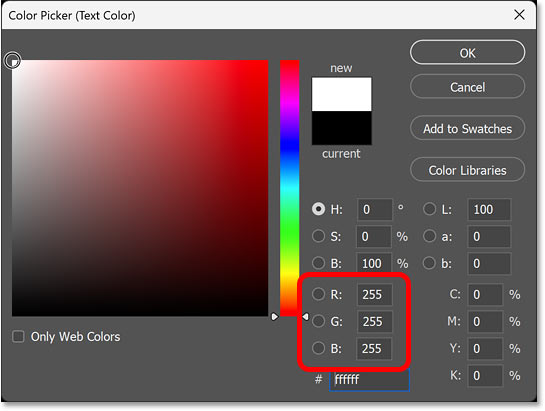This screenshot has width=545, height=411.
Task: Enable the Only Web Colors checkbox
Action: pyautogui.click(x=18, y=337)
